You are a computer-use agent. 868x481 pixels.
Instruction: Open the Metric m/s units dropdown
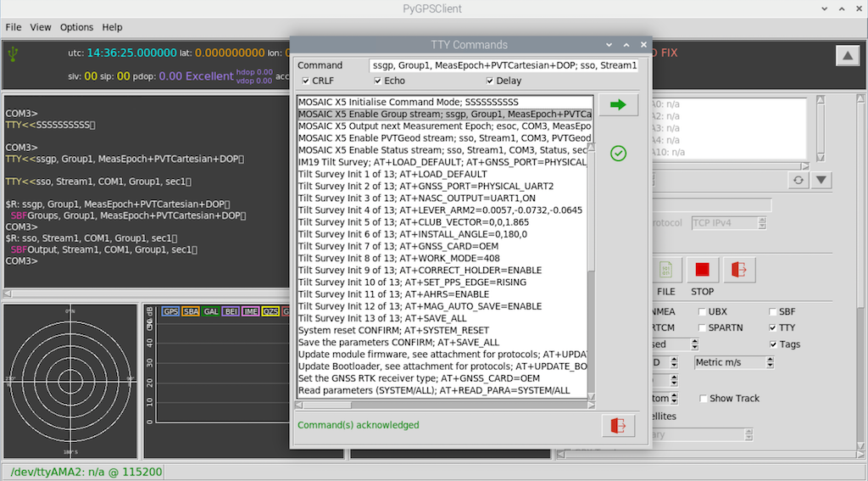(x=733, y=362)
